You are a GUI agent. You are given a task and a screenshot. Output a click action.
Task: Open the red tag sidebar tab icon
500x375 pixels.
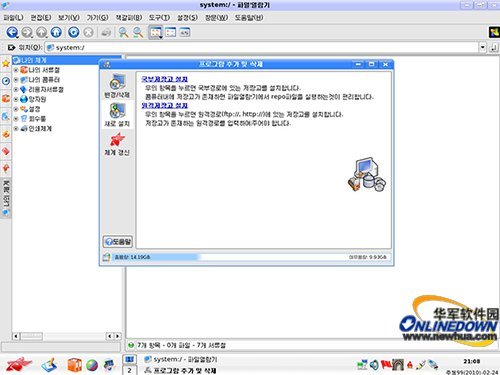click(6, 151)
